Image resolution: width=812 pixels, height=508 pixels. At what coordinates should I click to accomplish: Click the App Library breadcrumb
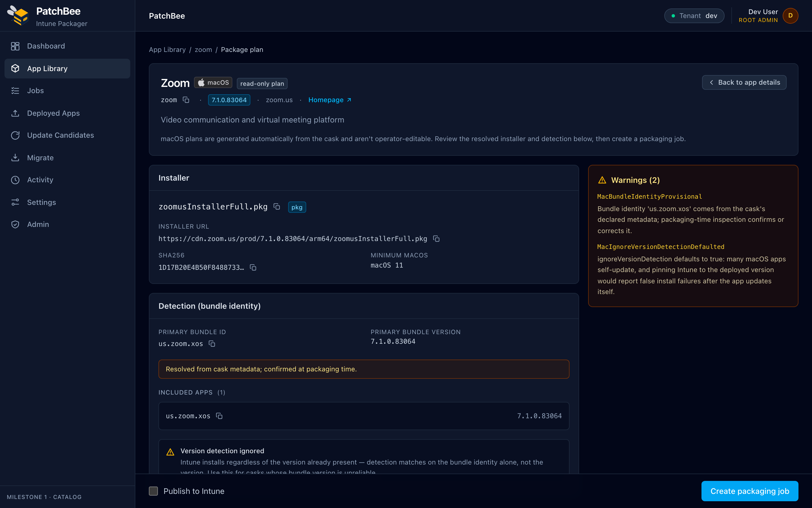(x=167, y=50)
